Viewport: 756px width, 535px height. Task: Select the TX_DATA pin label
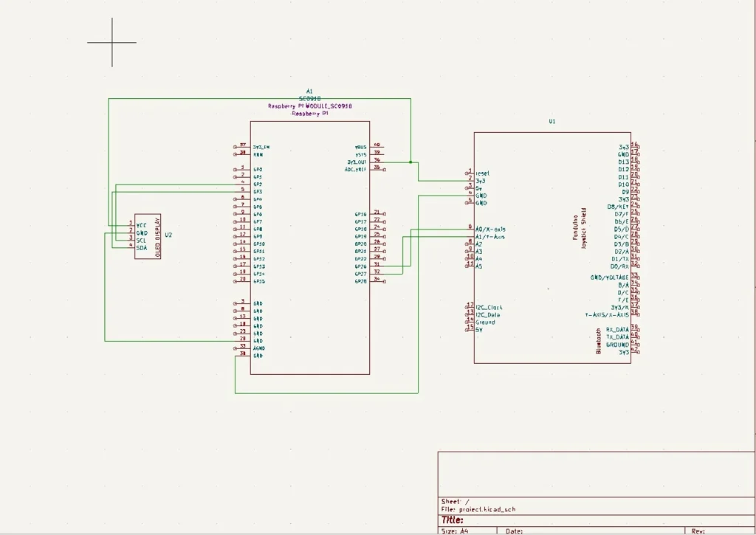[x=618, y=337]
